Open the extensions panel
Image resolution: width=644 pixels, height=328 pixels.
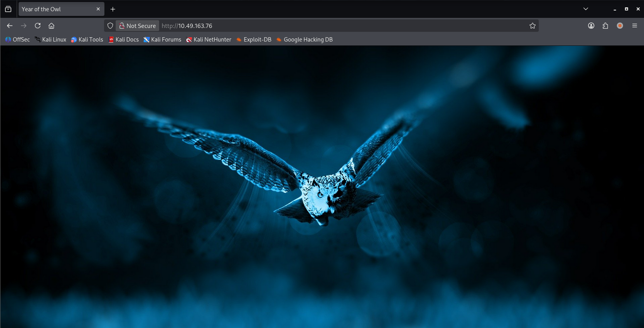605,26
